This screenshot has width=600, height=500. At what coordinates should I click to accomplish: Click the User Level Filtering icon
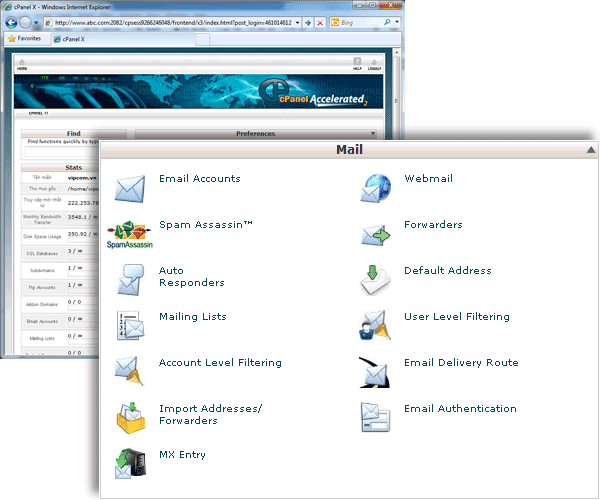[376, 326]
